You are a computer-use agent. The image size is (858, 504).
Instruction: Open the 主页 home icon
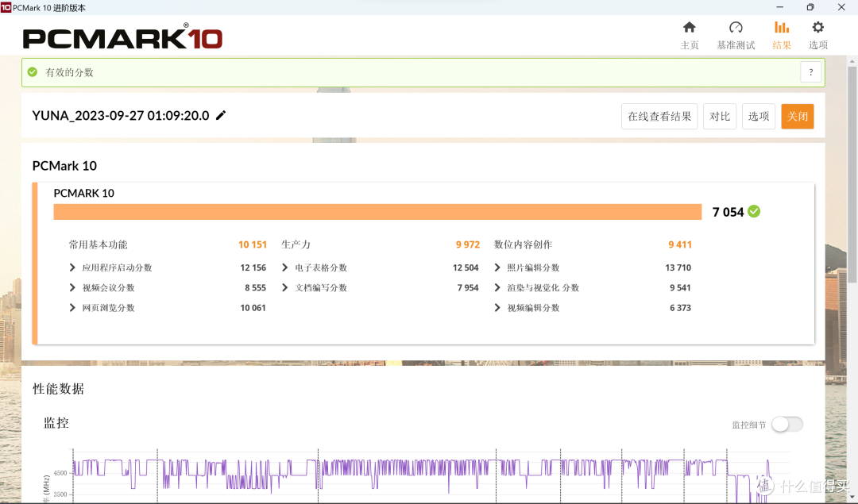pyautogui.click(x=689, y=27)
